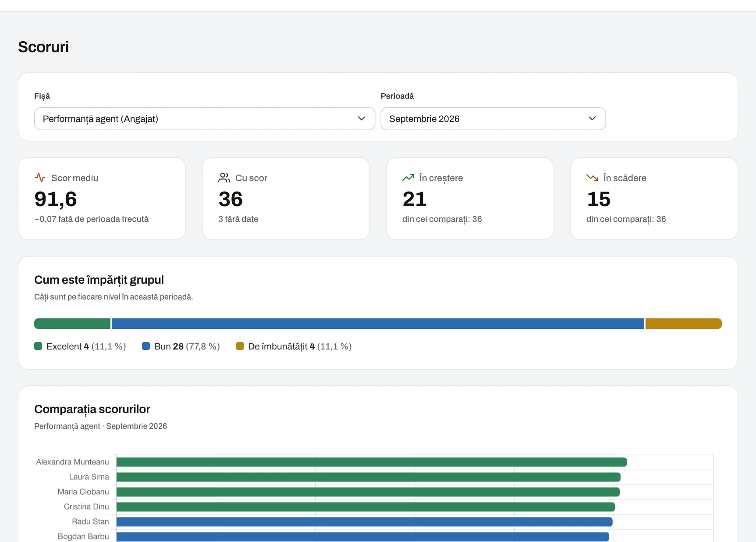Click Maria Ciobanu's score bar
Screen dimensions: 756x542
pos(368,492)
